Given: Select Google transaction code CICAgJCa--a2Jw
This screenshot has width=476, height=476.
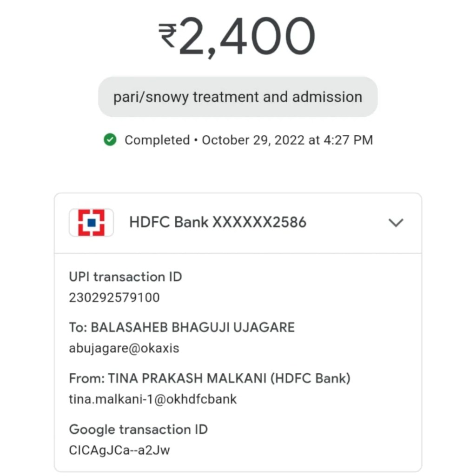Looking at the screenshot, I should [x=119, y=450].
